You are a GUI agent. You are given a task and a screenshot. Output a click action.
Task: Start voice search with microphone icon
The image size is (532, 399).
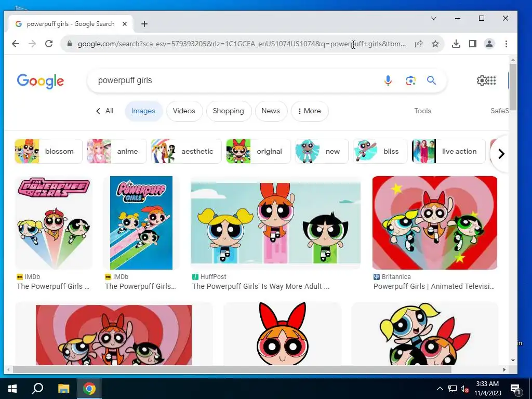pyautogui.click(x=388, y=81)
